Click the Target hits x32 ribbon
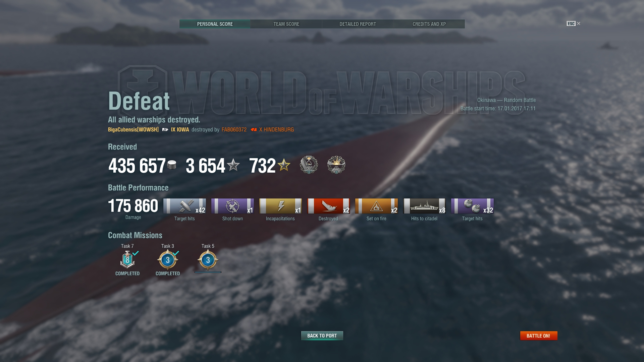The image size is (644, 362). (x=472, y=206)
